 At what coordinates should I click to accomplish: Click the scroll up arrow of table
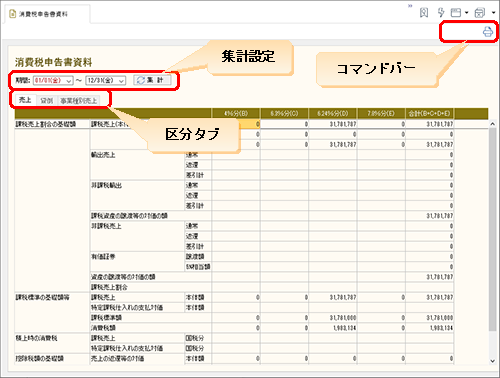(x=493, y=124)
